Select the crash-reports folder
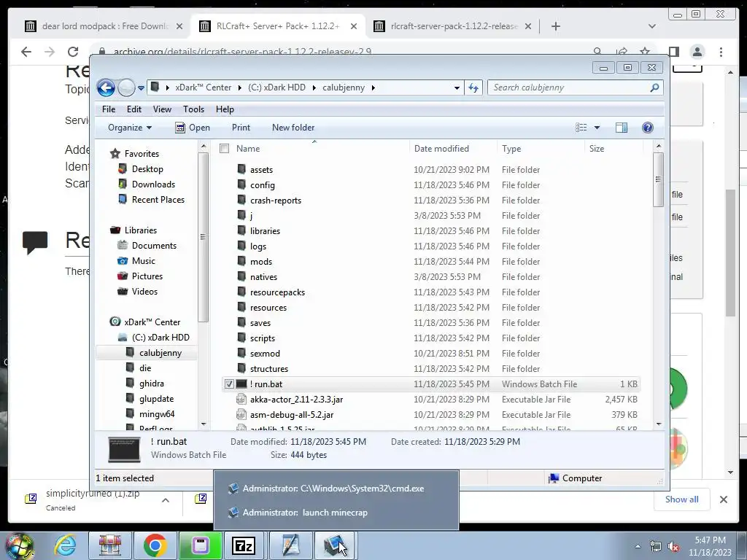Image resolution: width=747 pixels, height=560 pixels. (275, 201)
